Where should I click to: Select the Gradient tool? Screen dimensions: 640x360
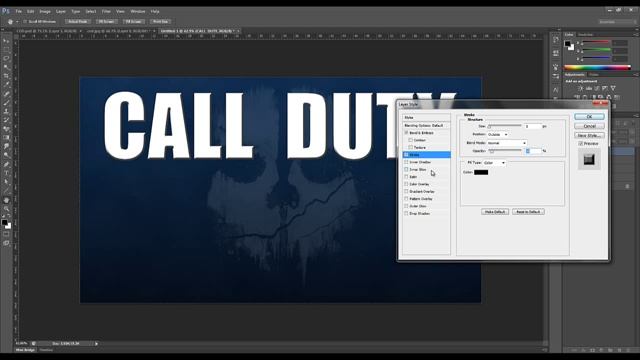click(6, 137)
